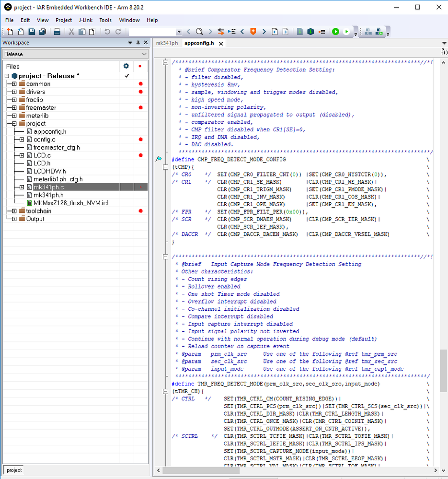Screen dimensions: 448x479
Task: Save all open files
Action: coord(43,32)
